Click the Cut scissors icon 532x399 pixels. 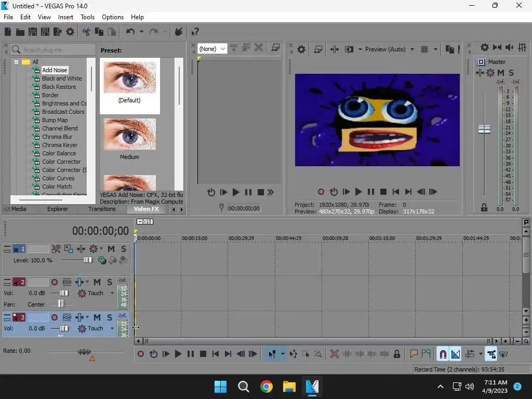[87, 32]
